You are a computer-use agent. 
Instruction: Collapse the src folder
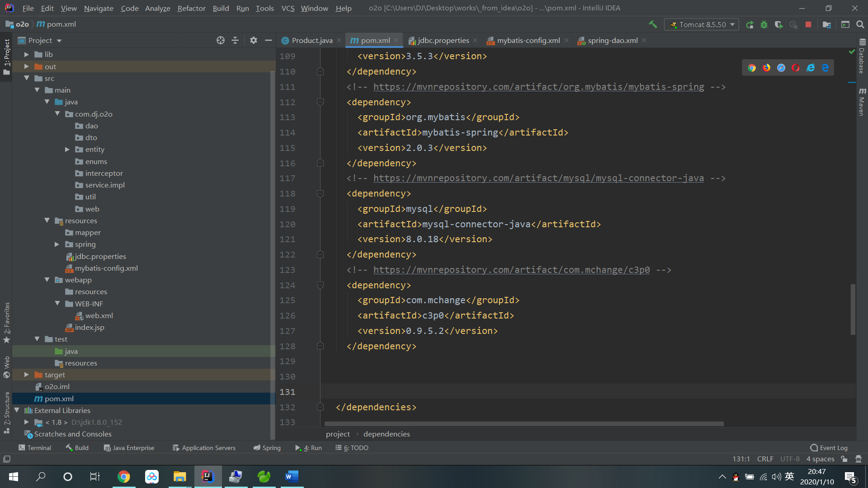tap(27, 78)
